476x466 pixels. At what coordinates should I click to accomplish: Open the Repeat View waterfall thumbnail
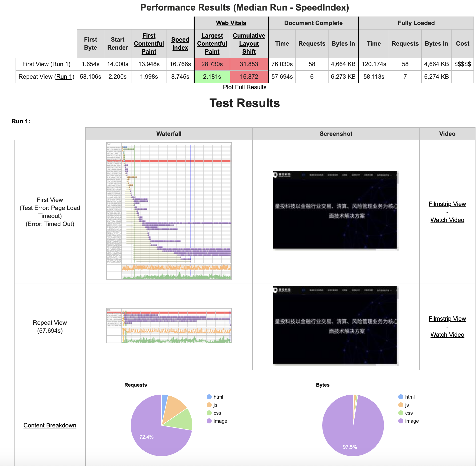click(169, 326)
